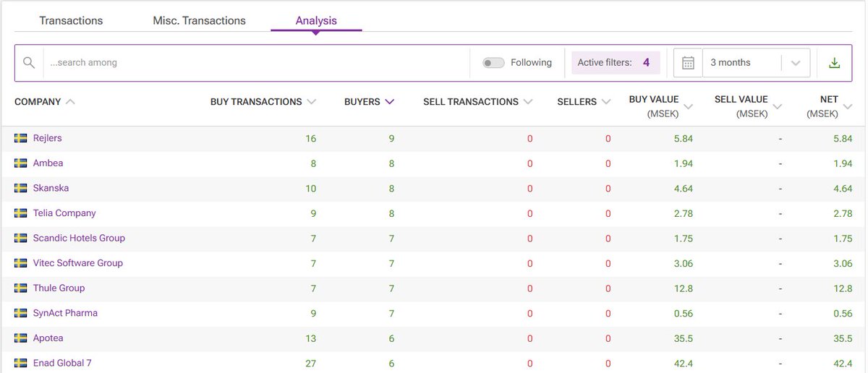Click Vitec Software Group buy value 3.06
The image size is (868, 373).
[x=683, y=263]
